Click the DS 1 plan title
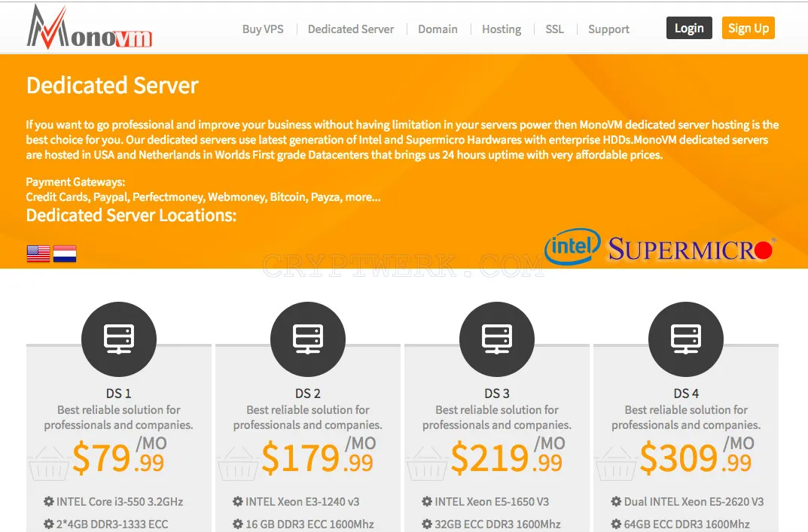Viewport: 808px width, 532px height. (118, 394)
